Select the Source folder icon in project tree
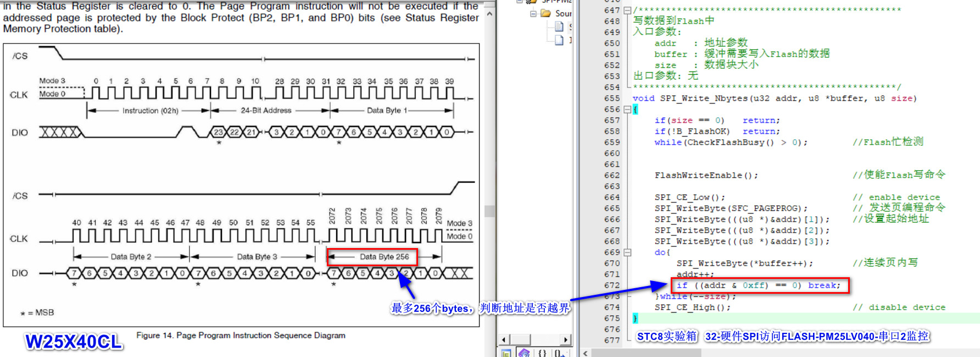 (x=545, y=13)
